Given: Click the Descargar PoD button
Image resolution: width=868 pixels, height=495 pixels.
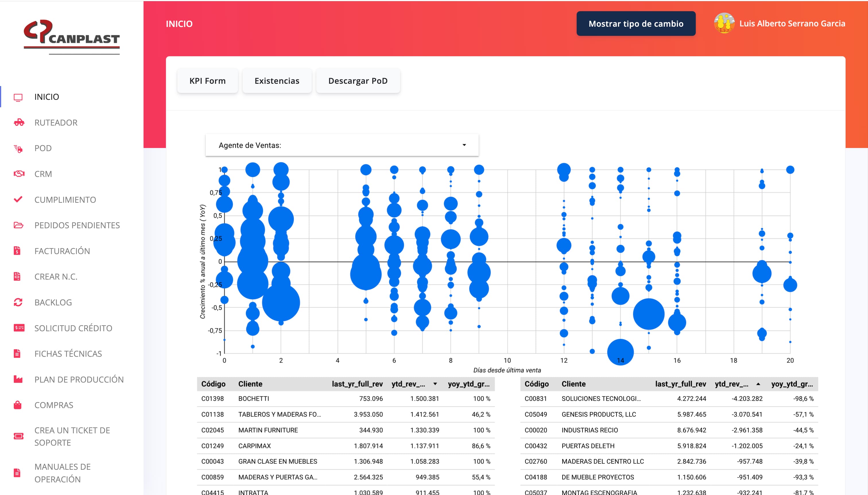Looking at the screenshot, I should [358, 81].
